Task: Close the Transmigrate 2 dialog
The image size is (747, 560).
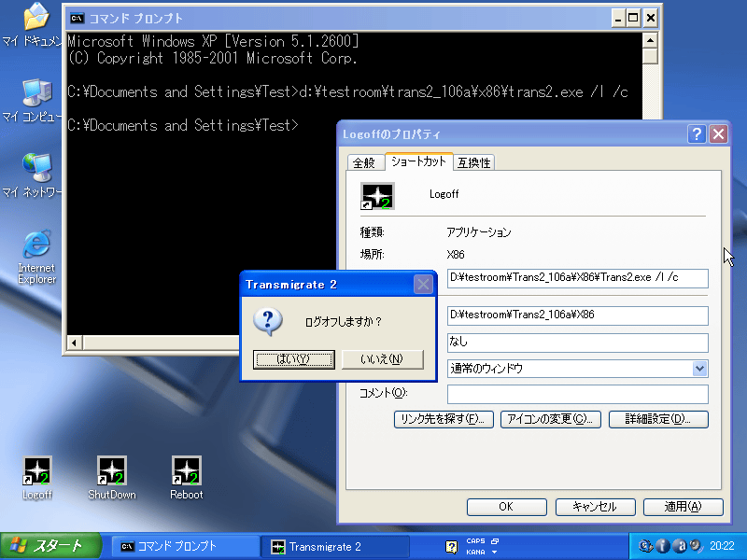Action: pos(423,285)
